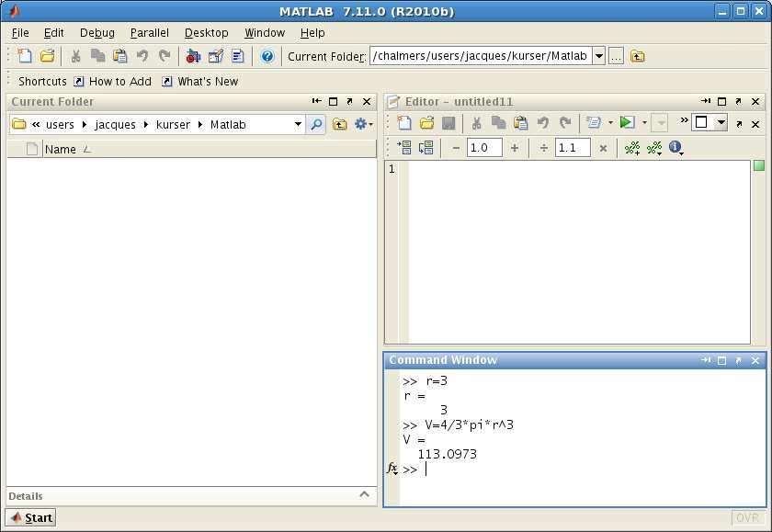Click search icon in Current Folder panel

coord(316,125)
